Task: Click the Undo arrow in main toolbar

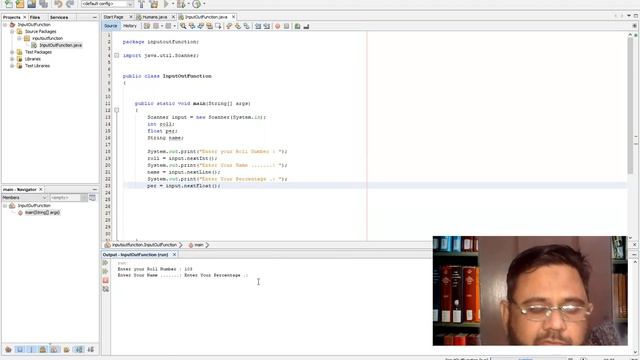Action: pyautogui.click(x=58, y=4)
